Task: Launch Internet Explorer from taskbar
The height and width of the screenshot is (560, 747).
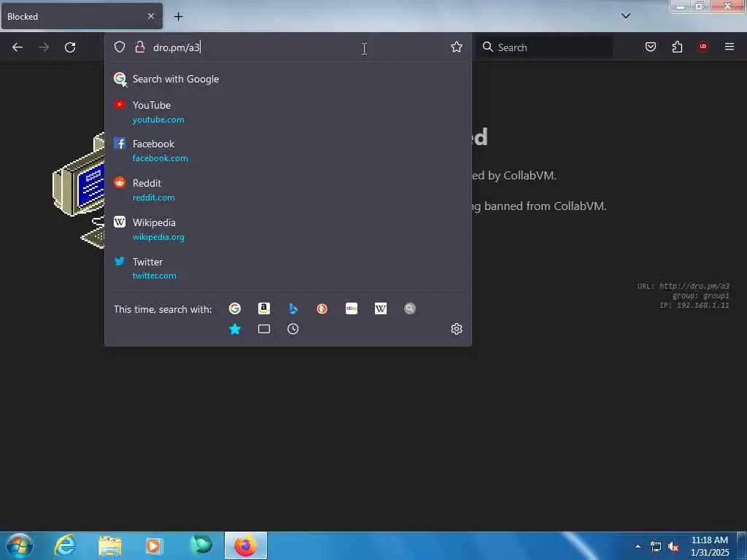Action: [65, 545]
